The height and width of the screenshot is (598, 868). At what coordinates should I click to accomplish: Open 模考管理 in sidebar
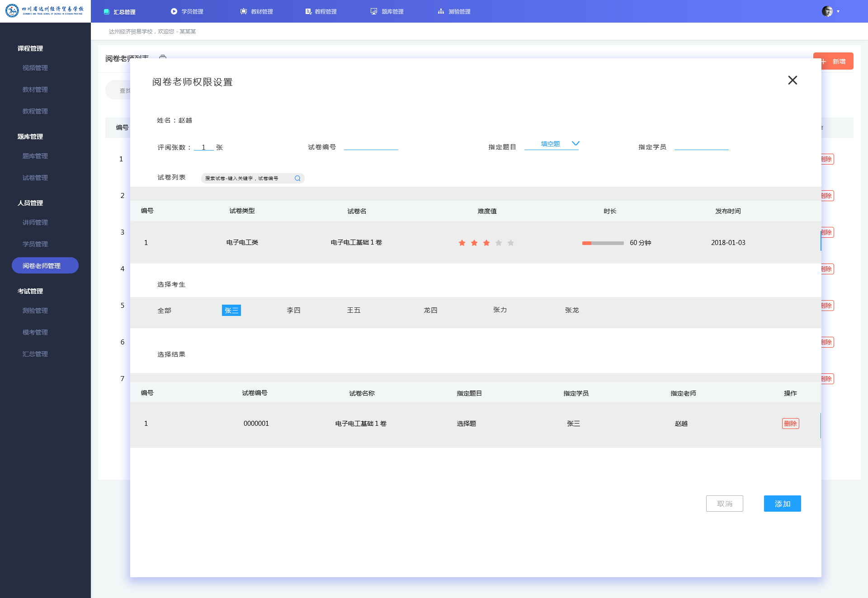35,332
